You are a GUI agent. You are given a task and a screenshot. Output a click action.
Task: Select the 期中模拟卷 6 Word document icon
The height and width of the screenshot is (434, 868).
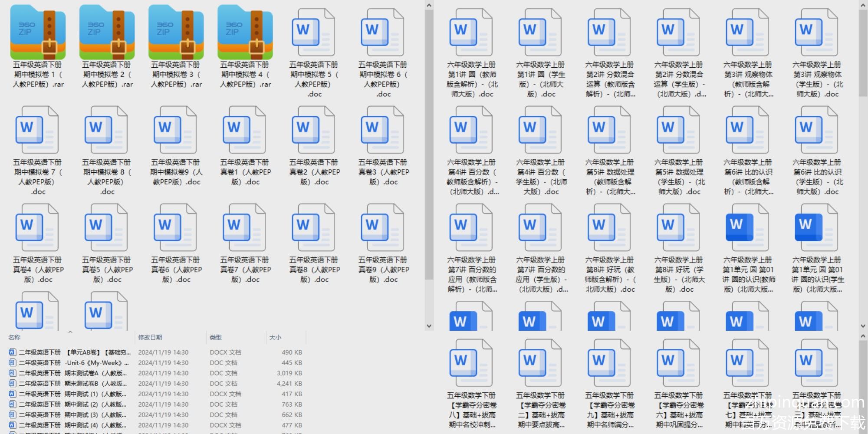click(382, 33)
